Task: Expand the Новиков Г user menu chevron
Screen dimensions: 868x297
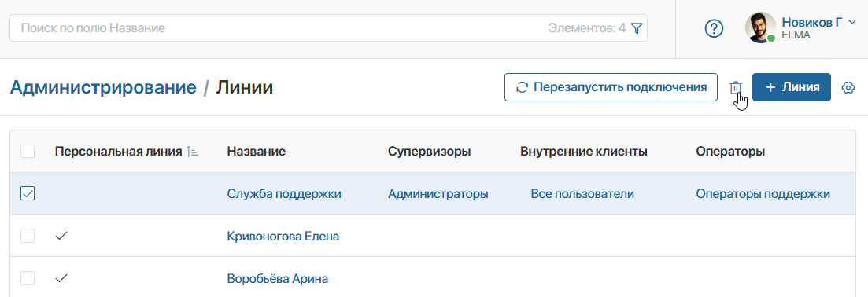Action: tap(852, 22)
